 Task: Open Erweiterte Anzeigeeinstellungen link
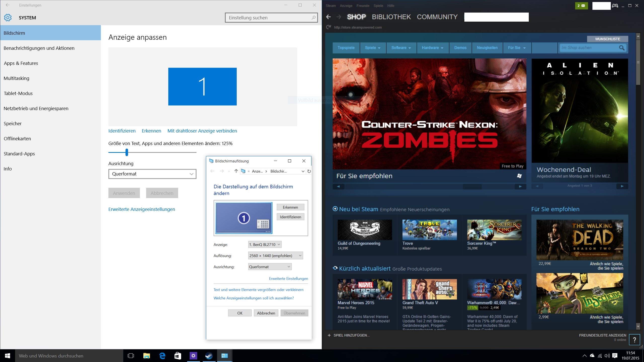coord(142,209)
